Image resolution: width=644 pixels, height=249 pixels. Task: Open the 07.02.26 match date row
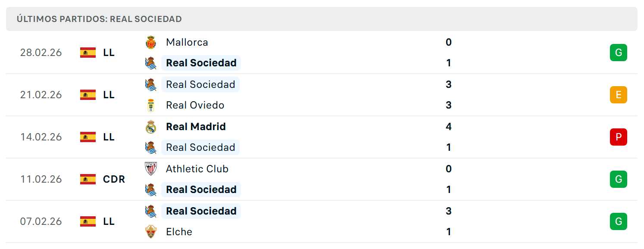(322, 221)
